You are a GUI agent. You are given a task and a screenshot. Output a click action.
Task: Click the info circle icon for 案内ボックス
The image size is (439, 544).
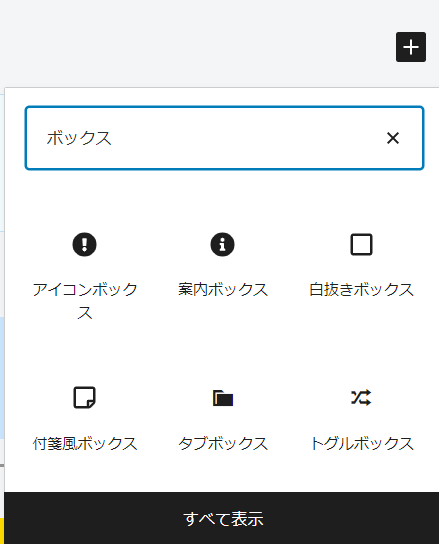coord(222,245)
